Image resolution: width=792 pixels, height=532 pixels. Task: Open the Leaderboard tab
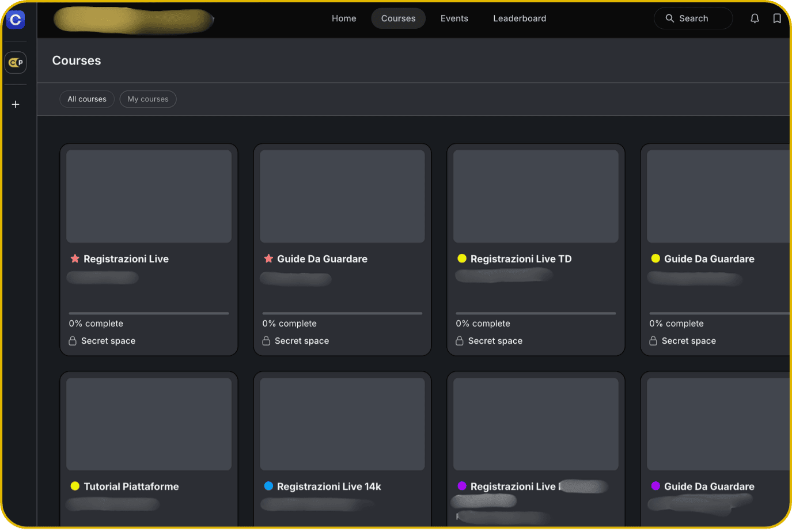(520, 18)
